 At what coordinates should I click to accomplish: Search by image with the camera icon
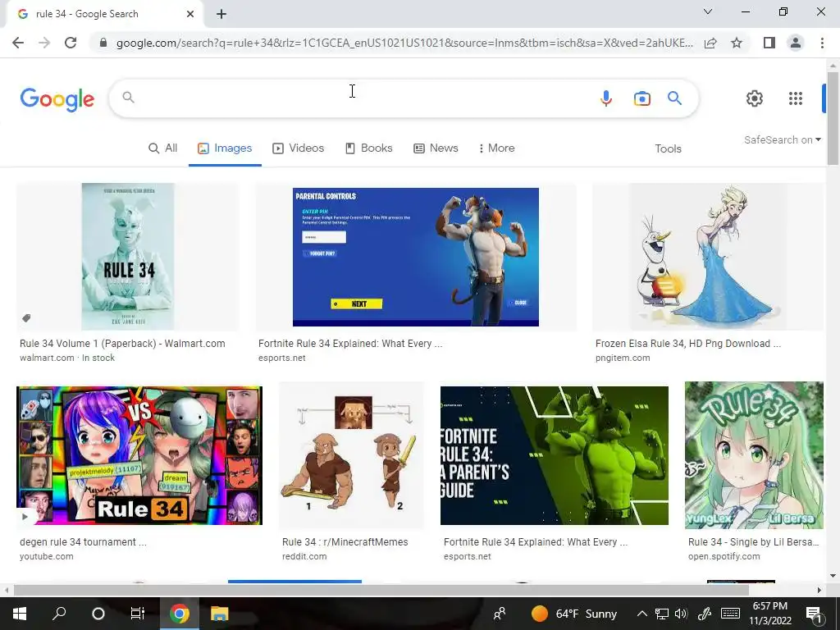[x=641, y=98]
